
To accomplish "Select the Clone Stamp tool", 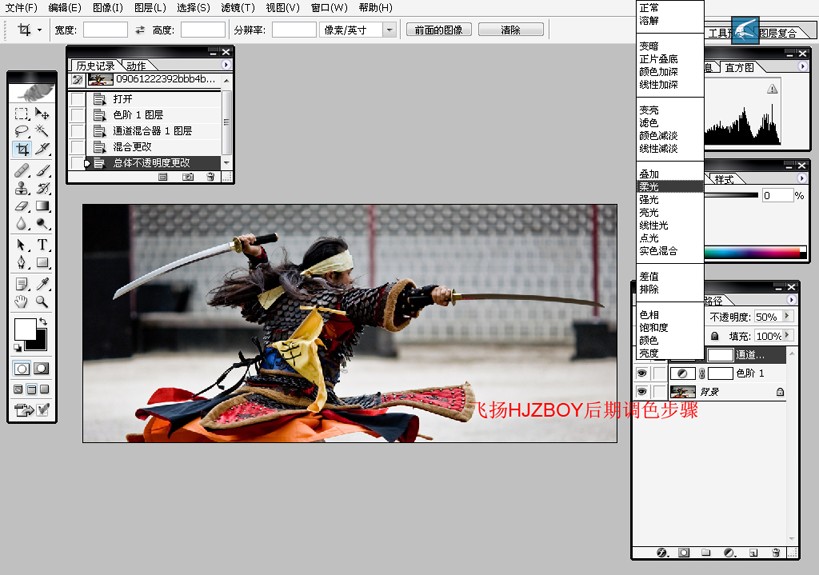I will pos(22,187).
